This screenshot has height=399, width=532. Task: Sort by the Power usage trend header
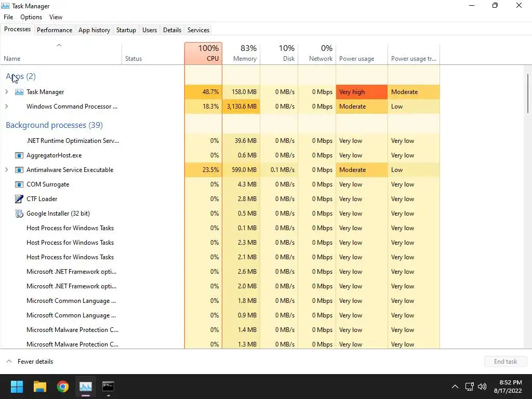click(414, 54)
